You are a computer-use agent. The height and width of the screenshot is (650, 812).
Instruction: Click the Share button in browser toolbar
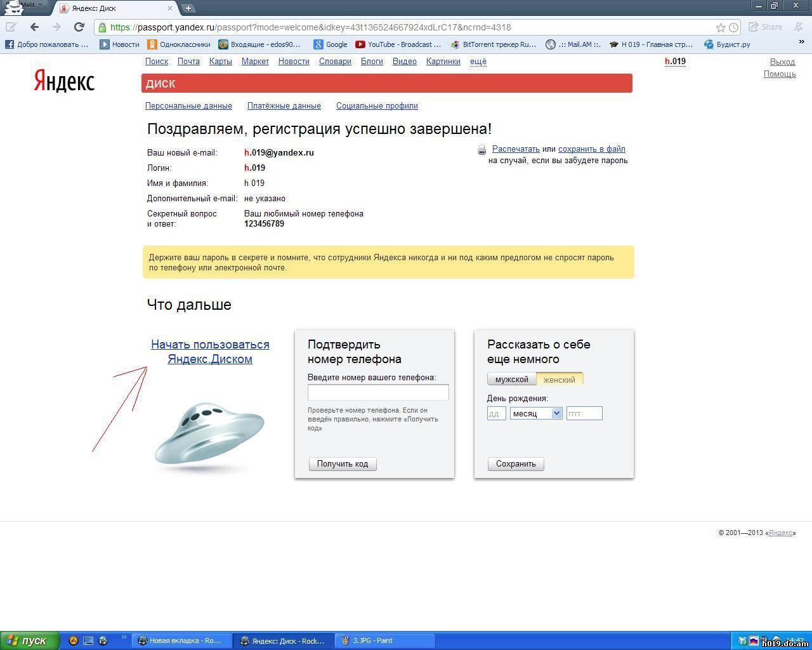tap(765, 27)
